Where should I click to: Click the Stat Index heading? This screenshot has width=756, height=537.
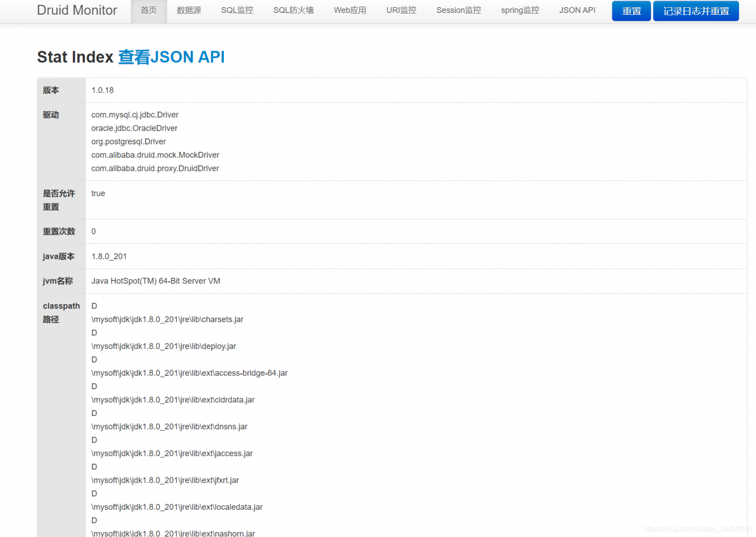click(75, 57)
